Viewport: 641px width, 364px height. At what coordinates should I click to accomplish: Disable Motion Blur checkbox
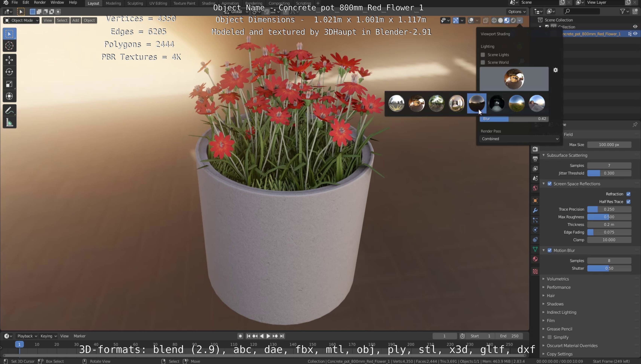(550, 250)
